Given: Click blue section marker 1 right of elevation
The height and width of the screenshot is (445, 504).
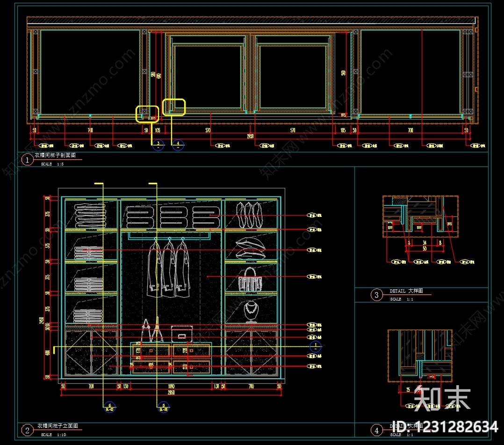Looking at the screenshot, I should [315, 346].
